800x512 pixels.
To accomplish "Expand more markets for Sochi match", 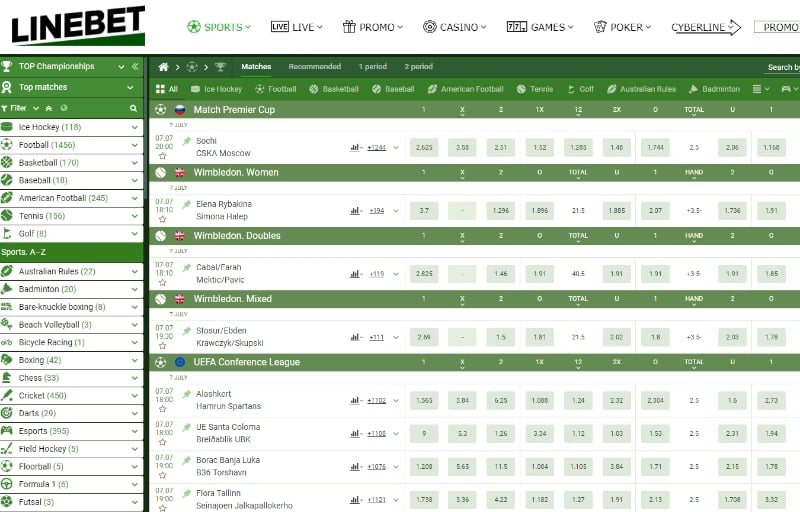I will click(x=396, y=147).
